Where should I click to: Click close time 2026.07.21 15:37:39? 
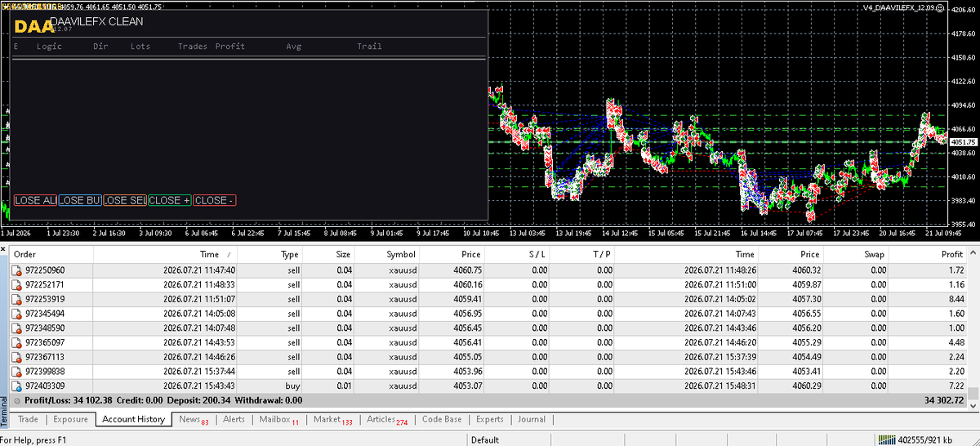(720, 357)
